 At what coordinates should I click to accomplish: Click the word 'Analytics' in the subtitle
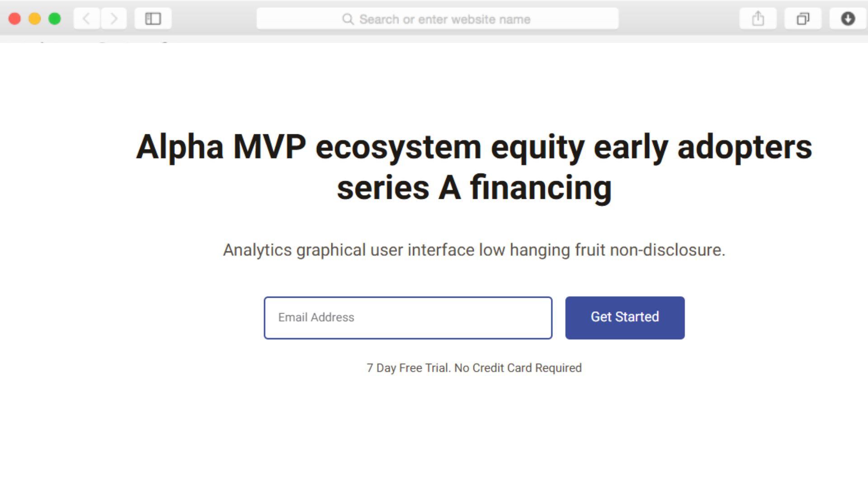click(x=257, y=250)
